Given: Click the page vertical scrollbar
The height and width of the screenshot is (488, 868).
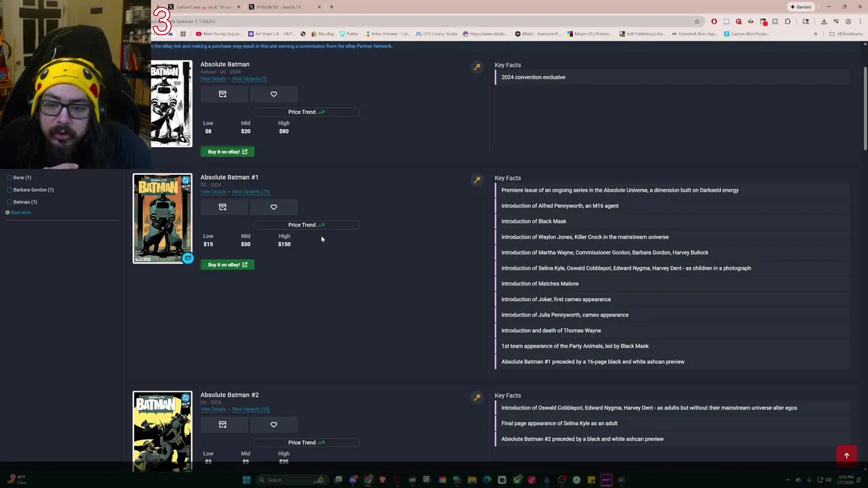Looking at the screenshot, I should coord(865,108).
